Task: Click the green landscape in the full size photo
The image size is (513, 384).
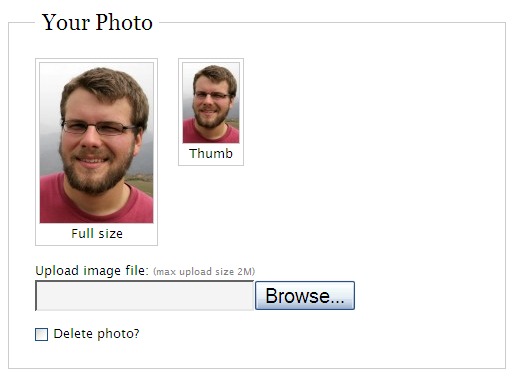Action: pos(142,183)
